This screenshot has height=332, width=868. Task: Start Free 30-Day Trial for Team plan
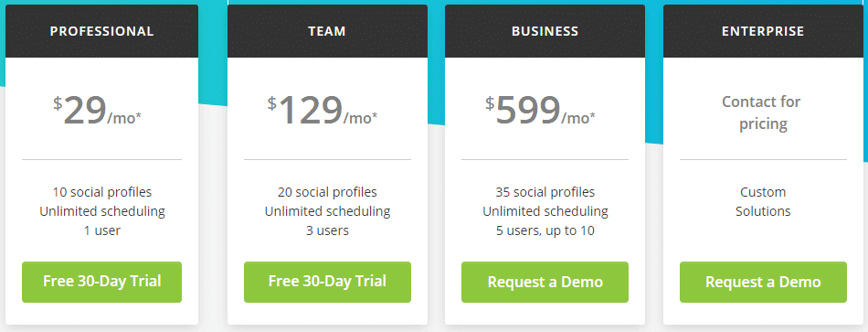click(327, 282)
